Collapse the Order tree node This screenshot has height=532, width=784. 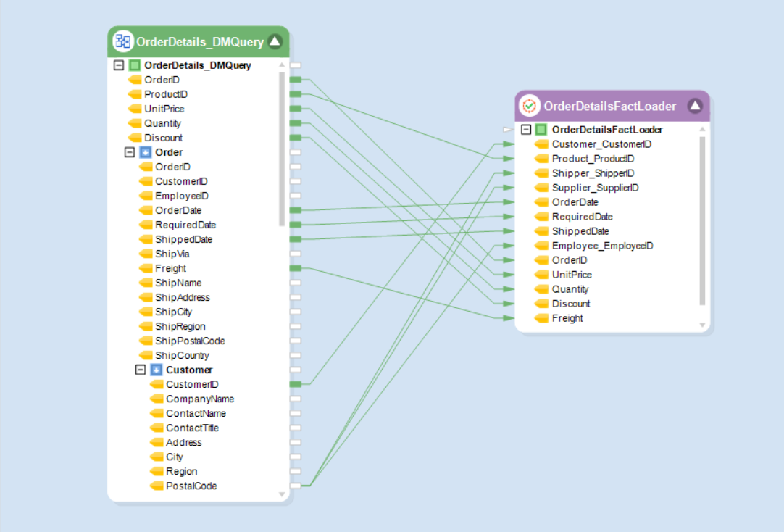click(130, 152)
